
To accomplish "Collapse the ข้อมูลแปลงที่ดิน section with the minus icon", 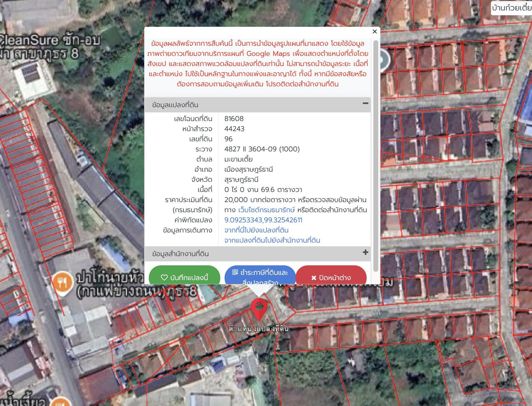I will (x=365, y=104).
